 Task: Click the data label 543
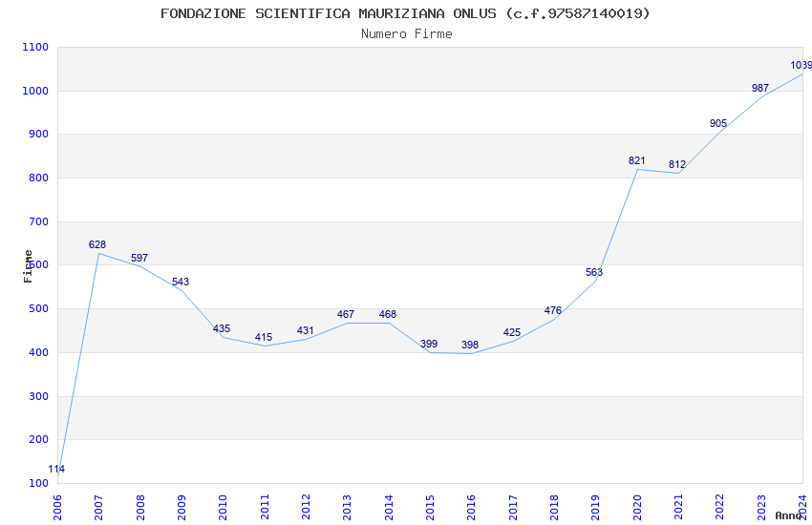181,282
